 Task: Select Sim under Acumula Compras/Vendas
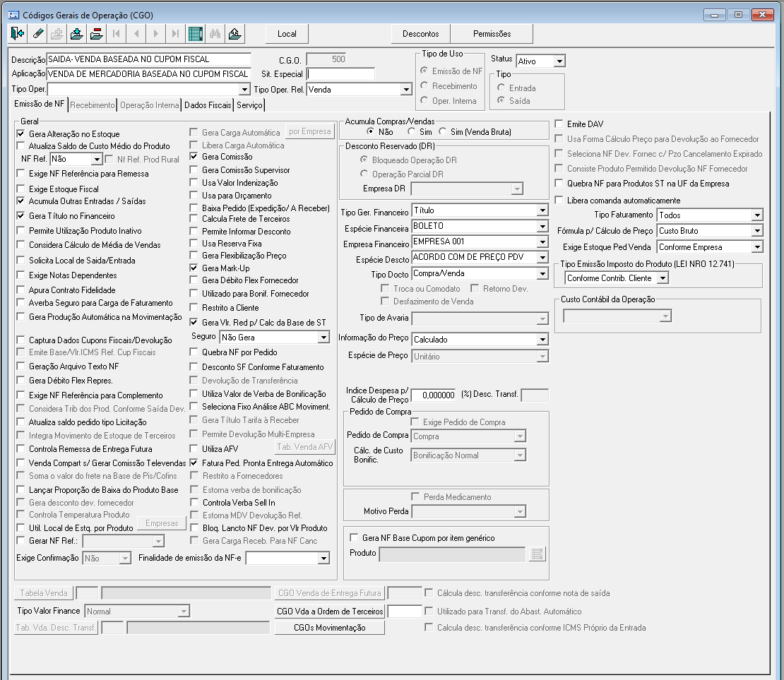pos(411,131)
